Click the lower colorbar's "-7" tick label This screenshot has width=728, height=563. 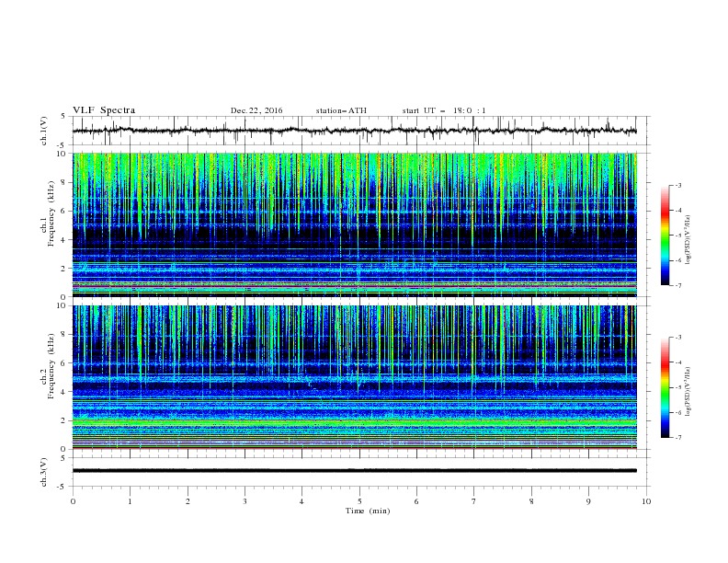[678, 438]
